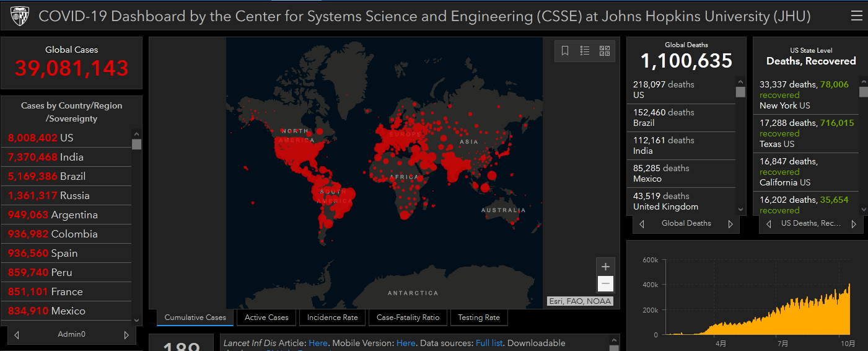The height and width of the screenshot is (351, 868).
Task: Select 43,519 deaths United Kingdom entry
Action: [682, 202]
